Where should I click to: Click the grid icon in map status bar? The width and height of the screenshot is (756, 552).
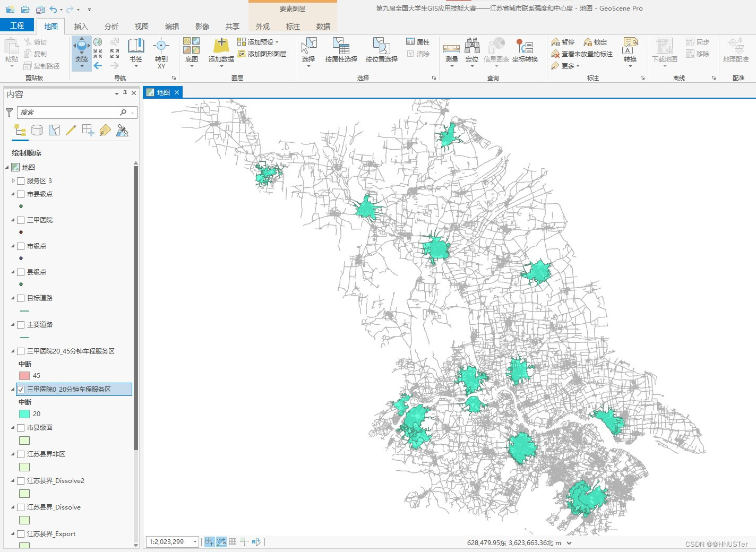click(233, 542)
